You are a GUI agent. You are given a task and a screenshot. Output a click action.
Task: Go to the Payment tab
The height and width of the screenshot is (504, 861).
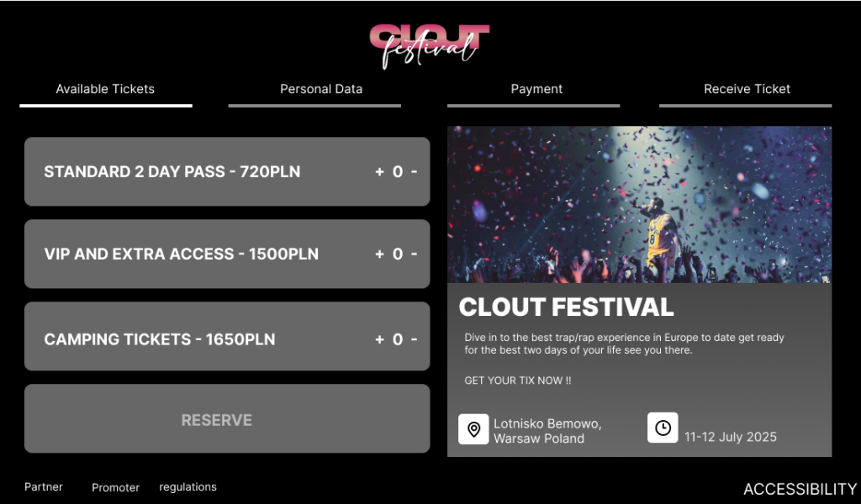point(536,89)
